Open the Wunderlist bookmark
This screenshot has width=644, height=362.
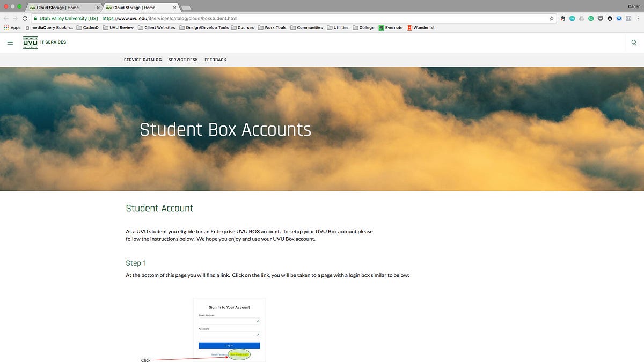(x=420, y=28)
